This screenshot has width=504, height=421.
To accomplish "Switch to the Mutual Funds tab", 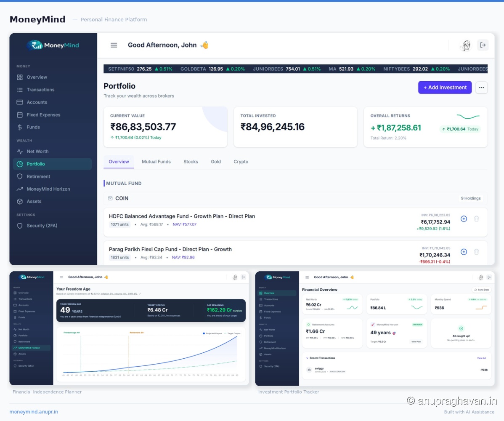I will pyautogui.click(x=156, y=162).
